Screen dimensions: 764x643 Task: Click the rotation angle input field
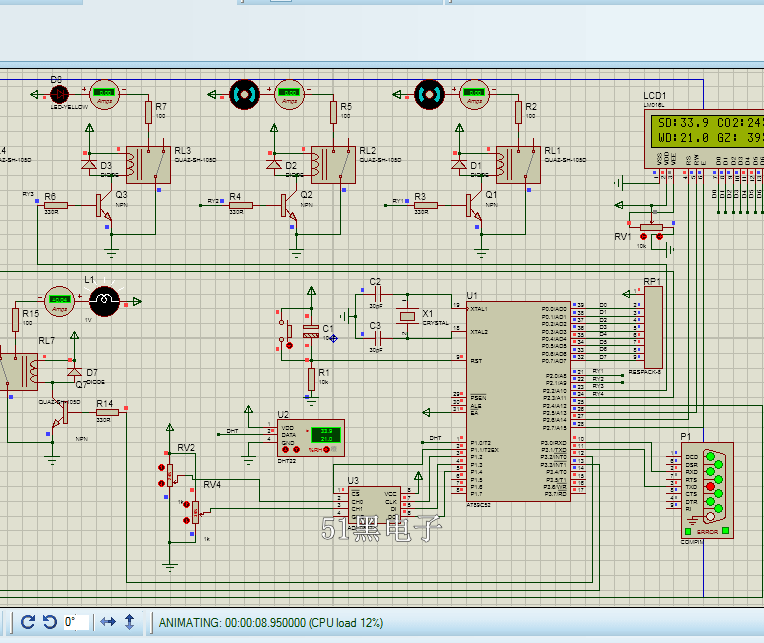click(x=76, y=622)
